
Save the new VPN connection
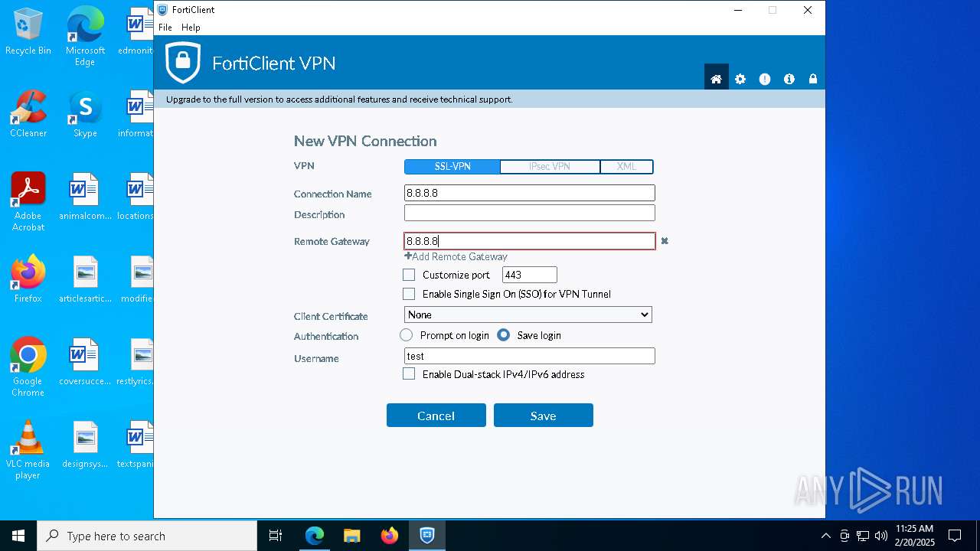(x=544, y=416)
